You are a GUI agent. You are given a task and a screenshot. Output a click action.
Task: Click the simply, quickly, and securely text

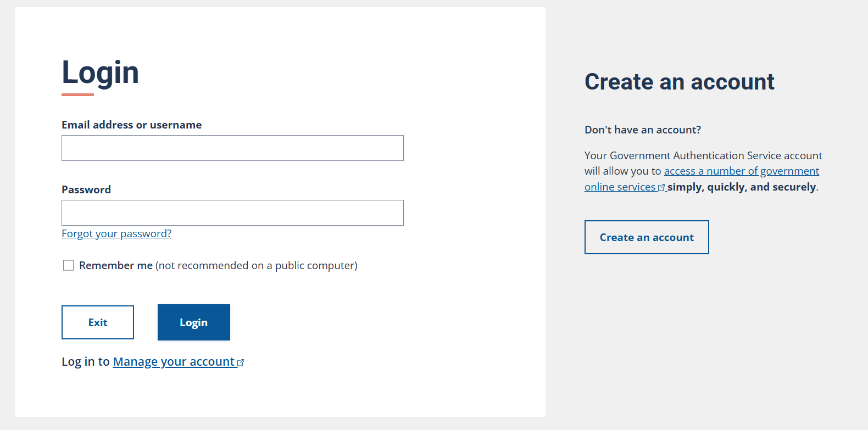click(741, 187)
